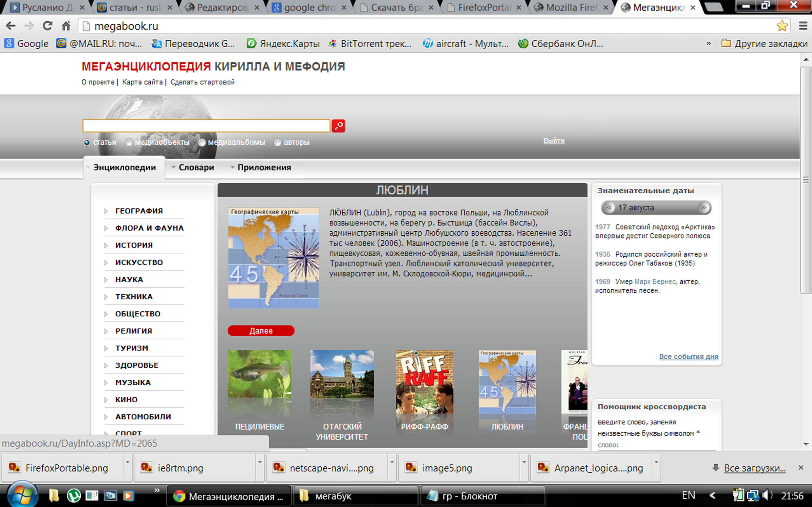
Task: Open the uTorrent taskbar icon
Action: [x=74, y=496]
